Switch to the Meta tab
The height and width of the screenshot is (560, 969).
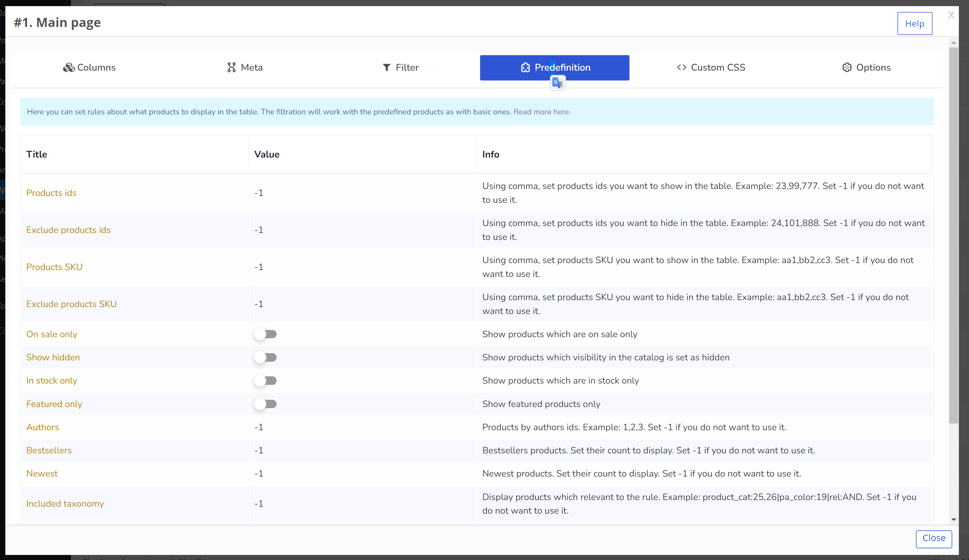point(245,68)
